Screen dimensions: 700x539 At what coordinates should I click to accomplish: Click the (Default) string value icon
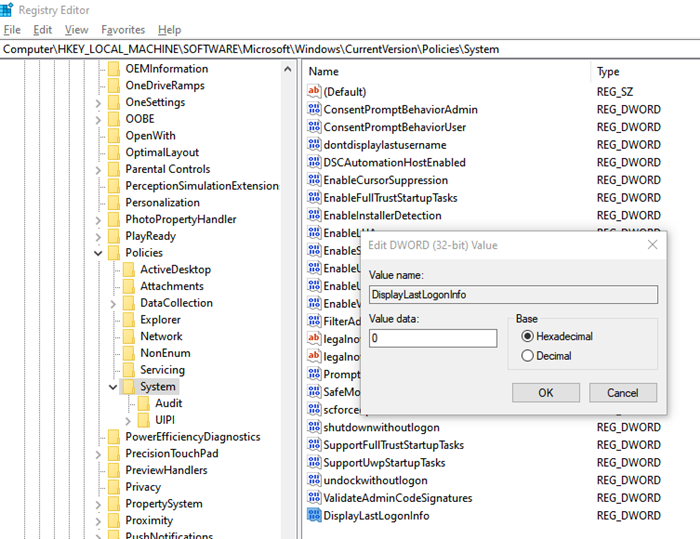[314, 91]
